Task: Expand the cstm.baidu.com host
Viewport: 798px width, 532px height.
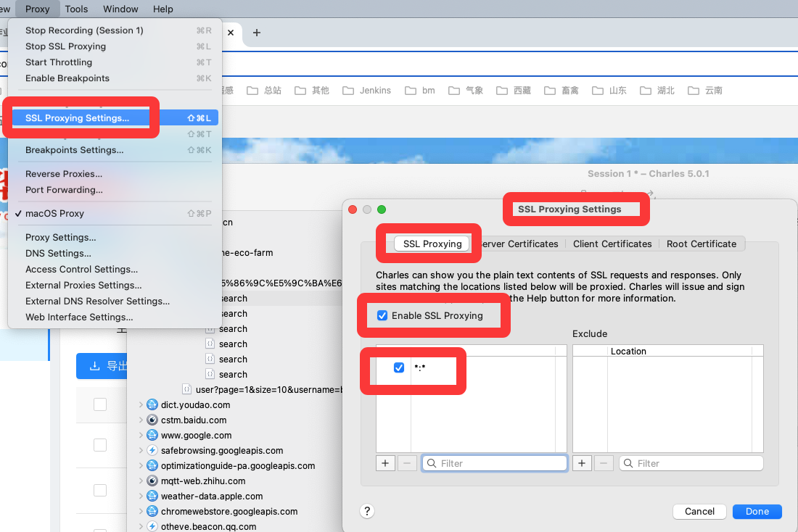Action: [x=141, y=420]
